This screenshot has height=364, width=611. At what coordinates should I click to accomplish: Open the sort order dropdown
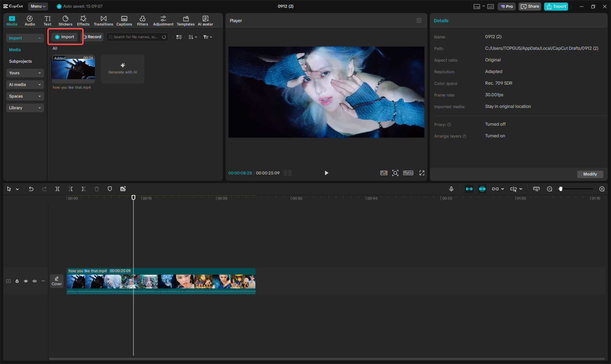click(193, 37)
